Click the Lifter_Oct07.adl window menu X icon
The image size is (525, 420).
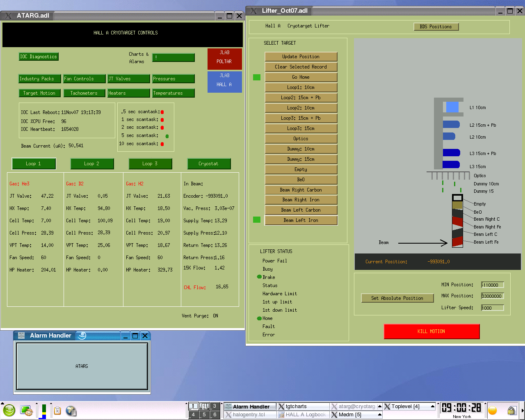[x=253, y=11]
